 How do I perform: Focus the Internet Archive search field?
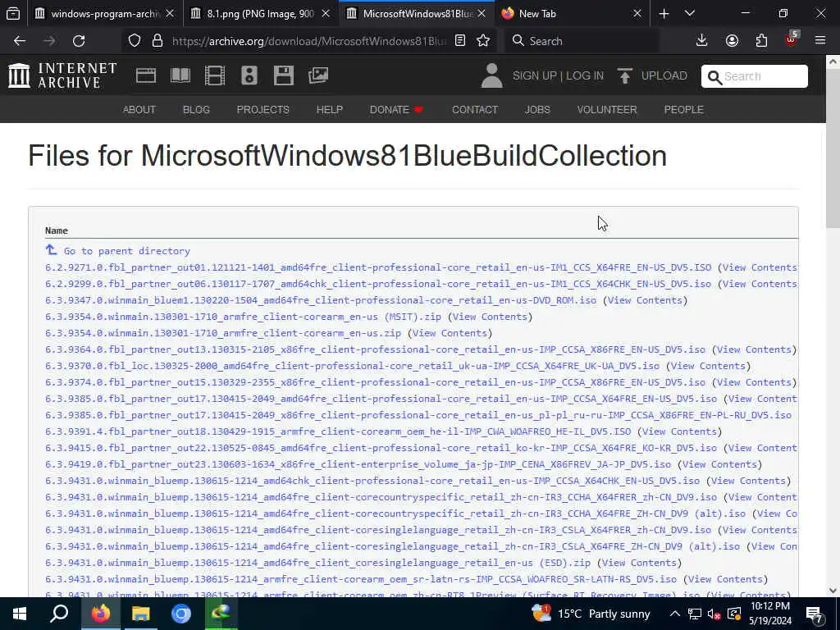coord(755,76)
